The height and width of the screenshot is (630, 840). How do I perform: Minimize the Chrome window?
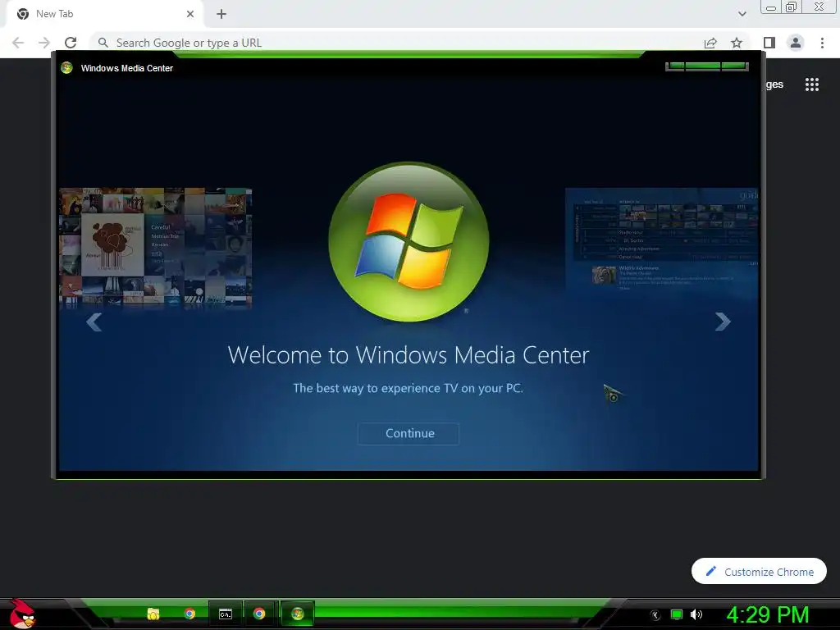point(771,7)
